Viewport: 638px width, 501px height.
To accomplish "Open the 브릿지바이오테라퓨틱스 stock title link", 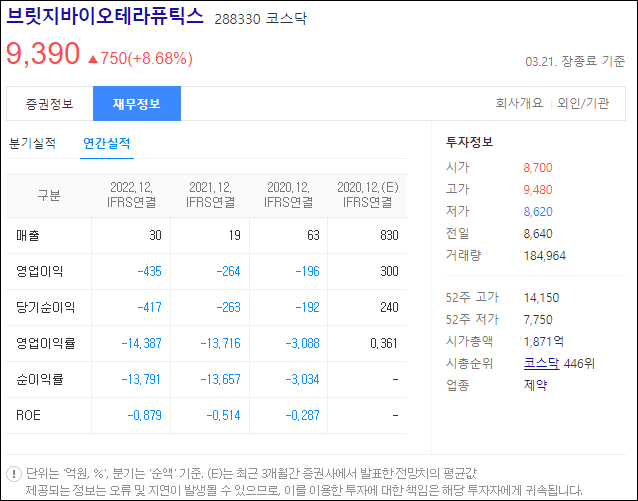I will pos(105,16).
